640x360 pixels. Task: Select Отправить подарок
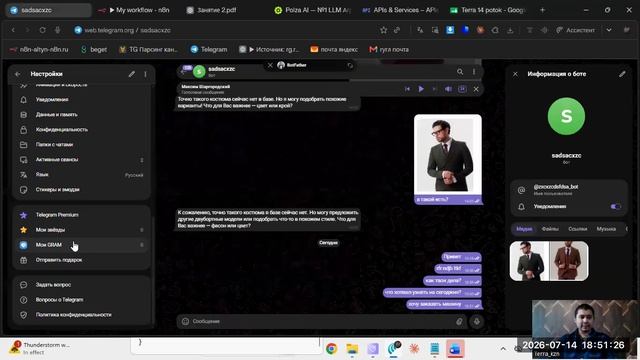tap(82, 260)
